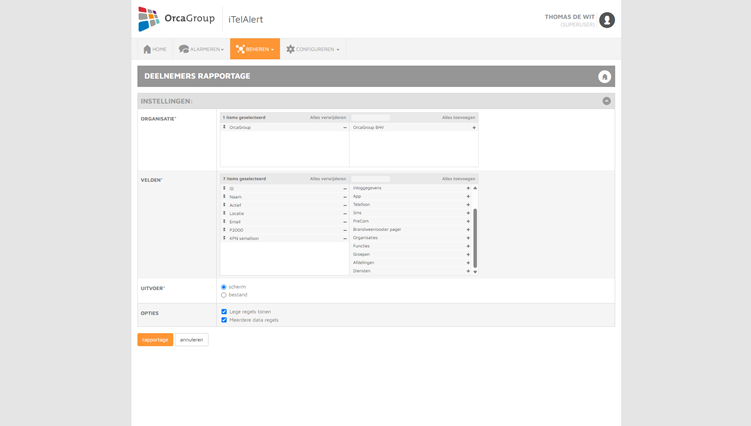
Task: Add the Sms field with plus
Action: (x=468, y=213)
